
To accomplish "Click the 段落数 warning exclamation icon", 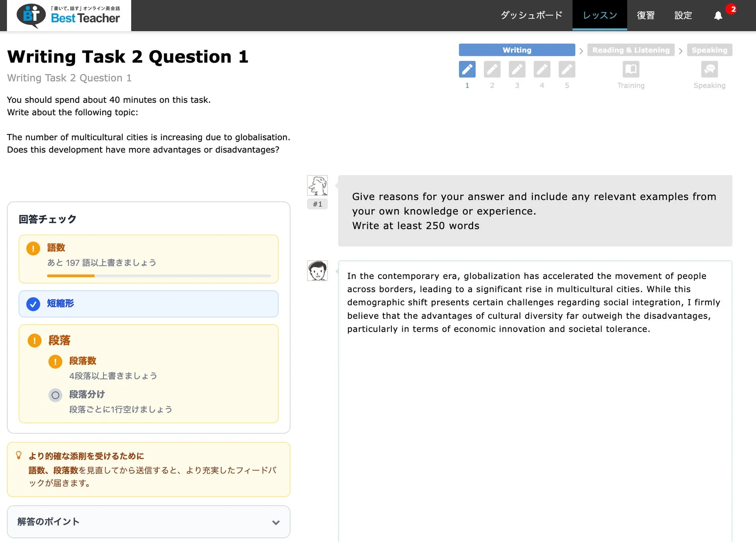I will pyautogui.click(x=55, y=361).
